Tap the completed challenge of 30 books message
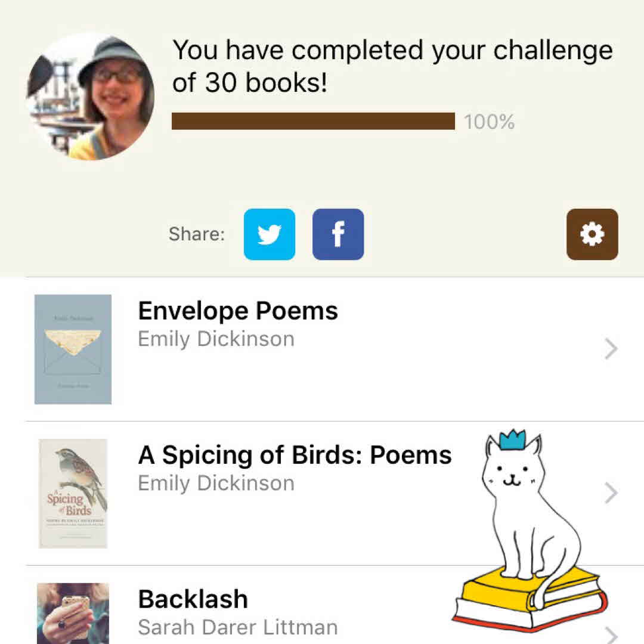 click(x=392, y=66)
